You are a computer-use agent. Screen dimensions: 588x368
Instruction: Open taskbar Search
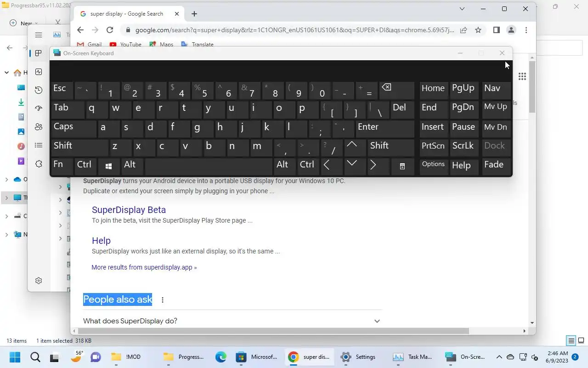tap(35, 357)
